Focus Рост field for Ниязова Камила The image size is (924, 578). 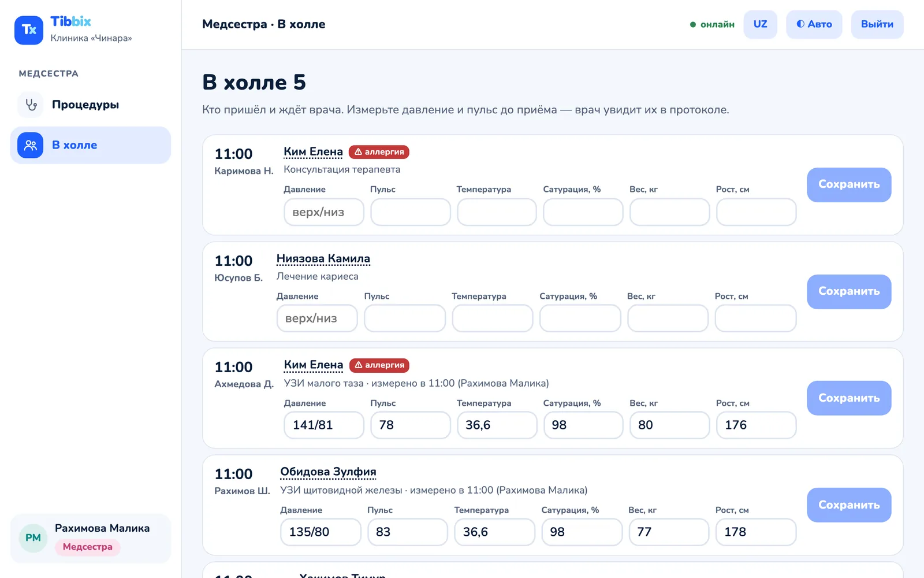pyautogui.click(x=756, y=318)
